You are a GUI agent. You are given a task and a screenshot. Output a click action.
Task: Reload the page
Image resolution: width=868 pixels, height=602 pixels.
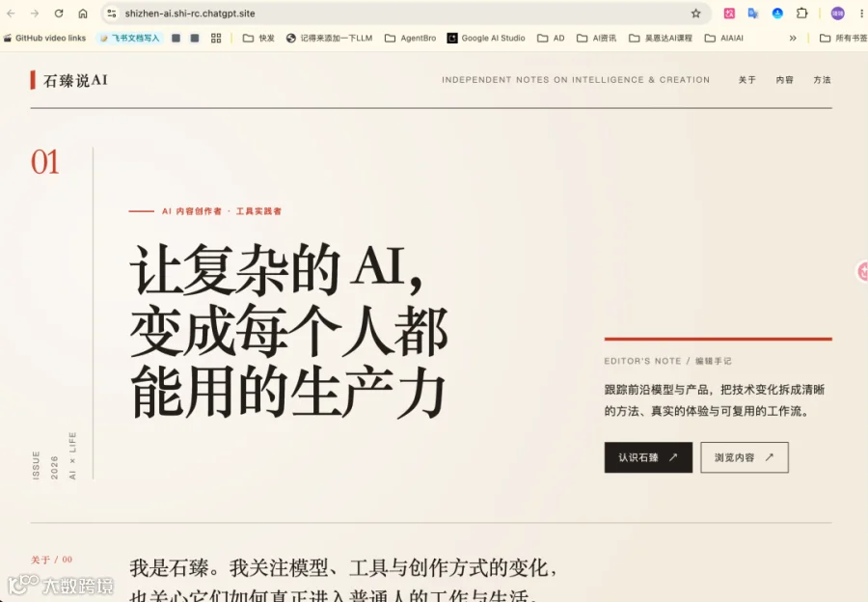[59, 14]
